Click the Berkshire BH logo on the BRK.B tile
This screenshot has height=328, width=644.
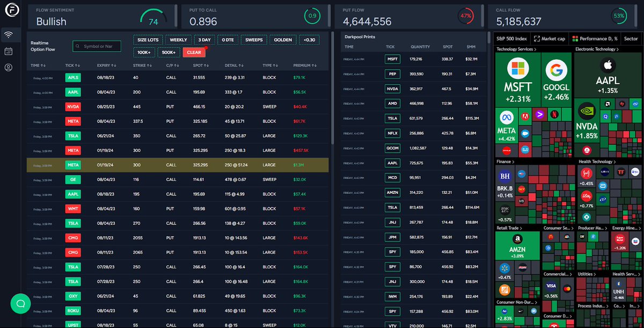point(504,175)
